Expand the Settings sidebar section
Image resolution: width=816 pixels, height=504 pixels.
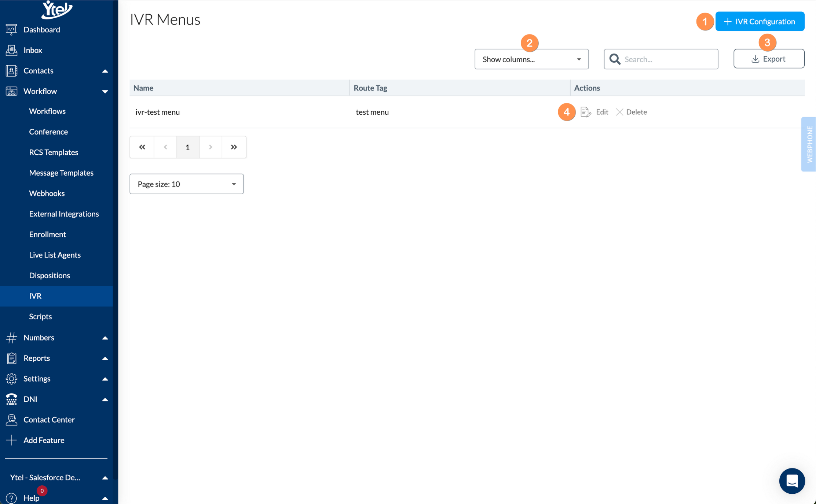point(105,379)
